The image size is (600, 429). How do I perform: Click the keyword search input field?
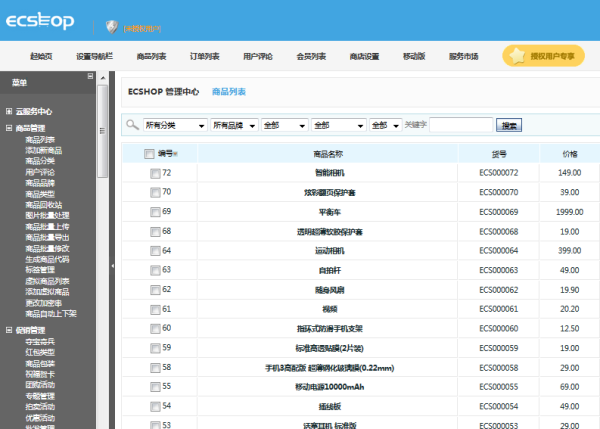(x=461, y=125)
